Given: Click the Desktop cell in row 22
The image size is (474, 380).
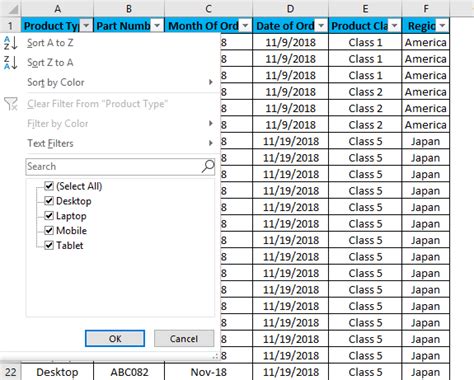Looking at the screenshot, I should coord(57,372).
